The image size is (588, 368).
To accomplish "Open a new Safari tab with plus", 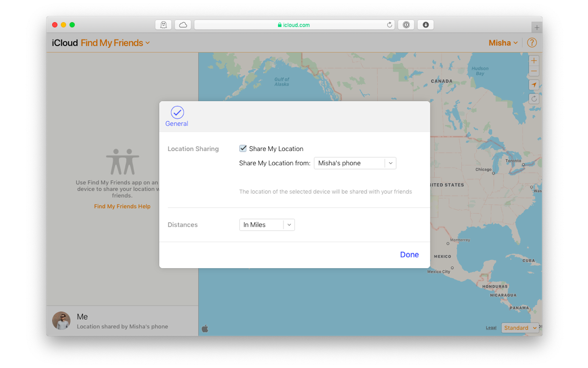I will [537, 27].
